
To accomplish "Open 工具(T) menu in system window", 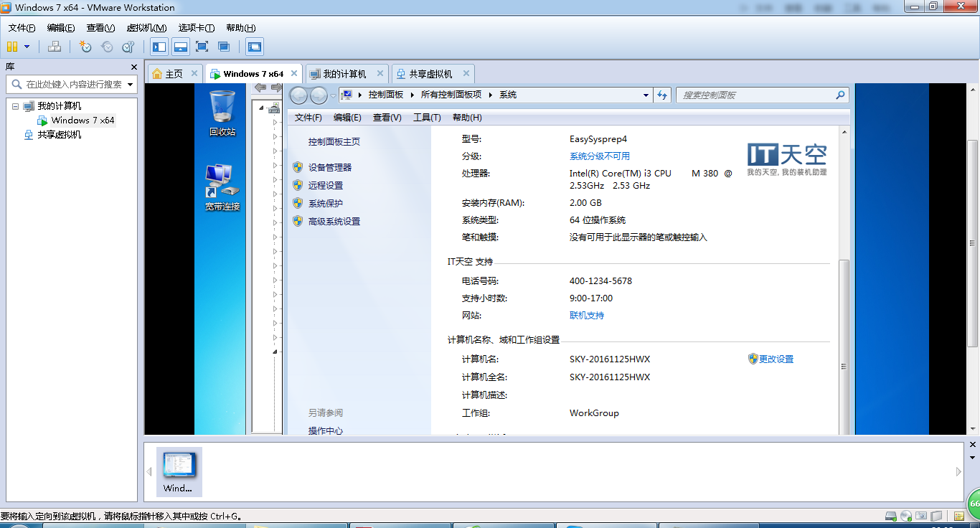I will tap(427, 118).
